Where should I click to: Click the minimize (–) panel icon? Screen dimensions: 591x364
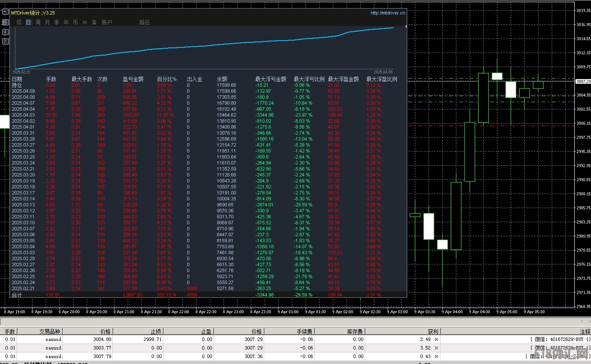(5, 12)
